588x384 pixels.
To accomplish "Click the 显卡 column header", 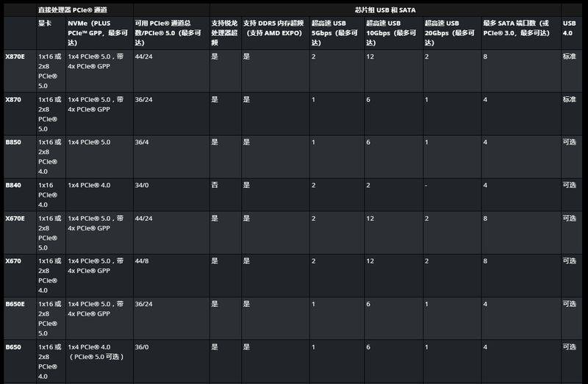I will [45, 23].
